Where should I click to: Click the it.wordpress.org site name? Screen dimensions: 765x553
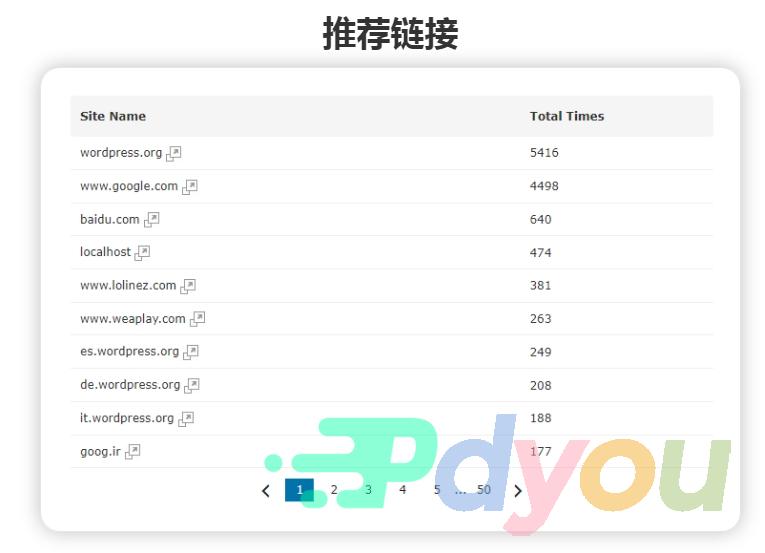(x=127, y=418)
